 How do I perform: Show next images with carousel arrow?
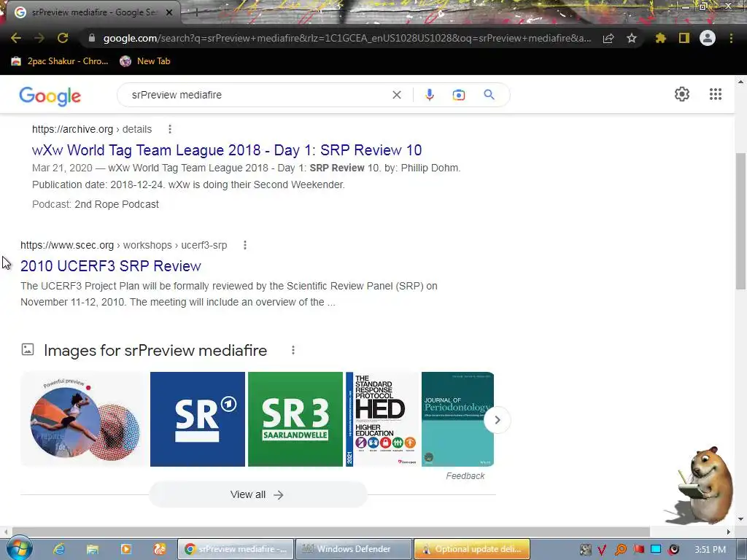pyautogui.click(x=497, y=420)
